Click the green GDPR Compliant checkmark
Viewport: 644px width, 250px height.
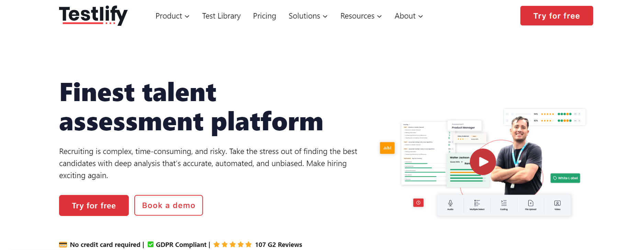[150, 244]
